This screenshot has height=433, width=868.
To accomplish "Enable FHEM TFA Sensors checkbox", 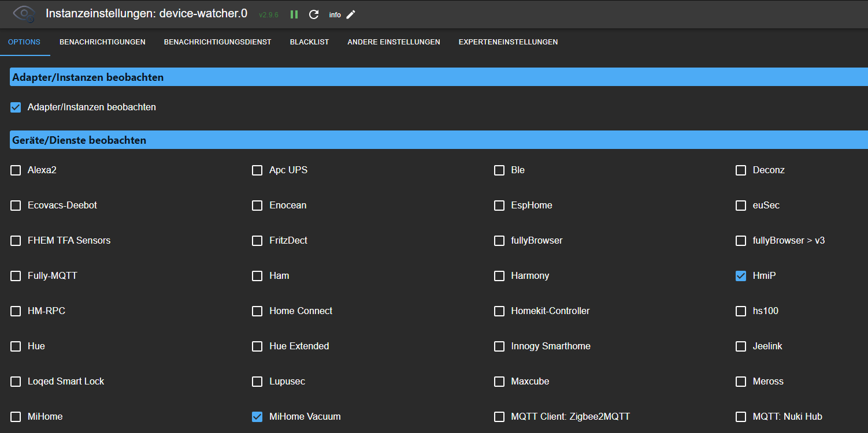I will (x=16, y=241).
